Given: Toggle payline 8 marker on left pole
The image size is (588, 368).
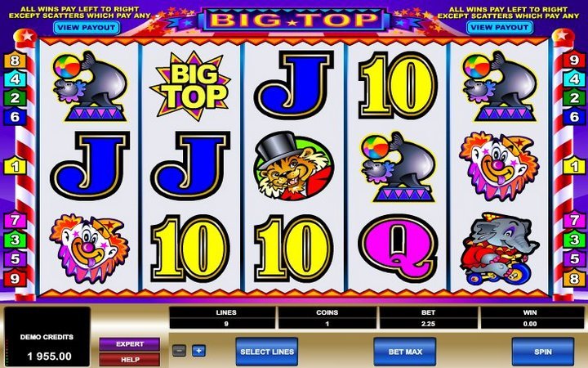Looking at the screenshot, I should [x=15, y=61].
